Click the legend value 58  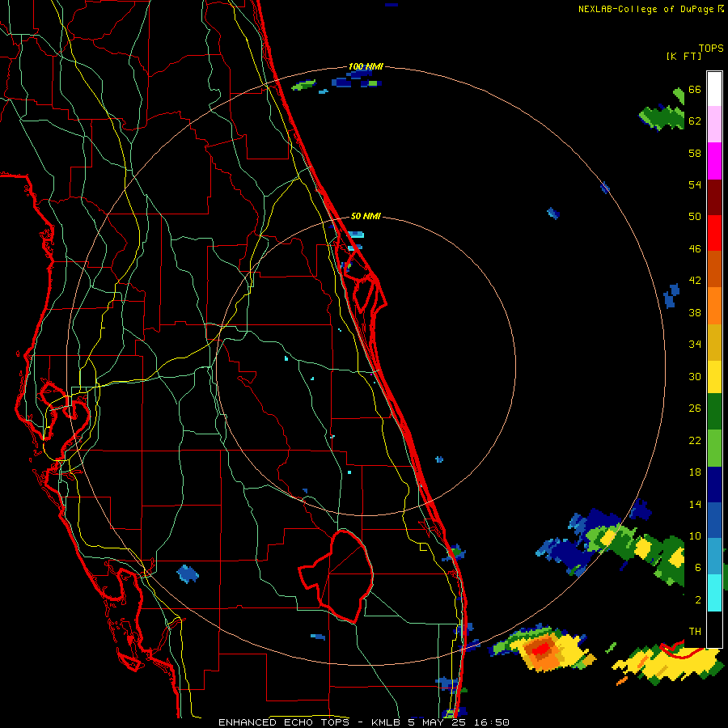click(x=695, y=153)
